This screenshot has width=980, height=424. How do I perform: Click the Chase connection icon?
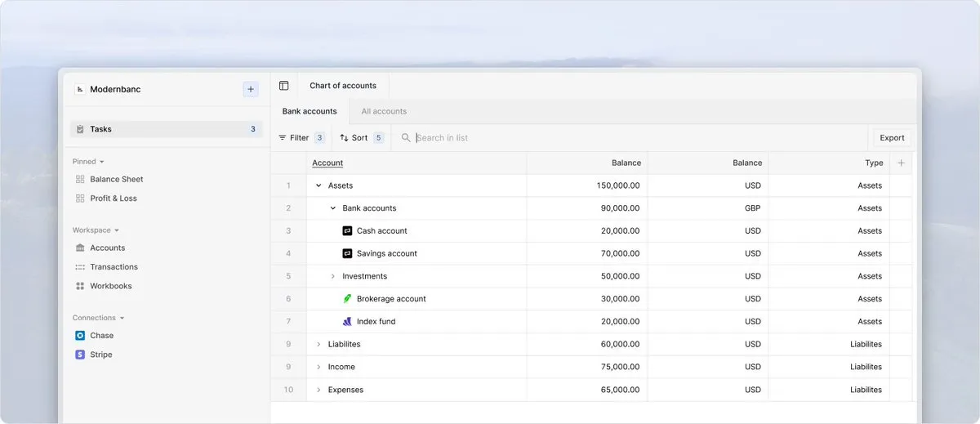pyautogui.click(x=80, y=335)
